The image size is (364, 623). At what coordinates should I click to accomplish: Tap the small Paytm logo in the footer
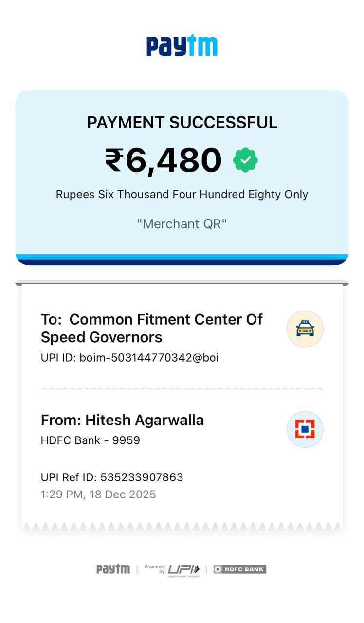[113, 569]
